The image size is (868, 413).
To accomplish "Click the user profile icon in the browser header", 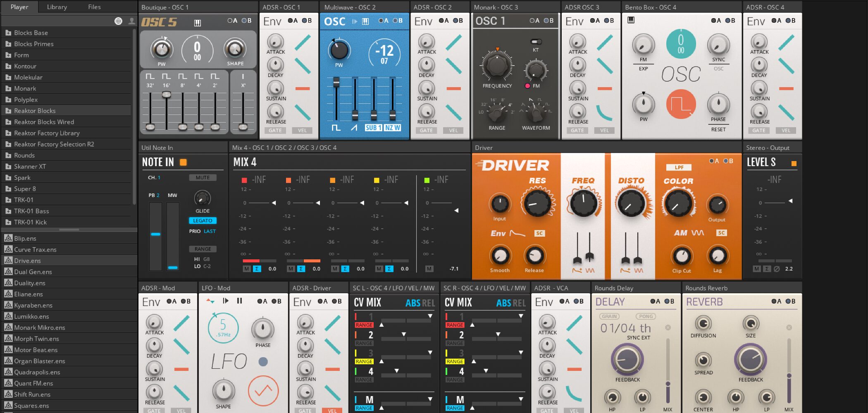I will click(x=131, y=21).
